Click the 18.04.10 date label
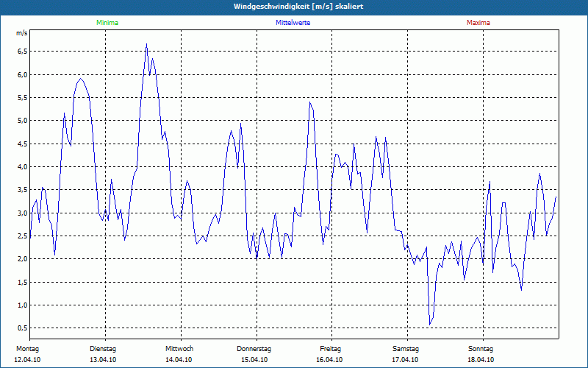 [481, 360]
